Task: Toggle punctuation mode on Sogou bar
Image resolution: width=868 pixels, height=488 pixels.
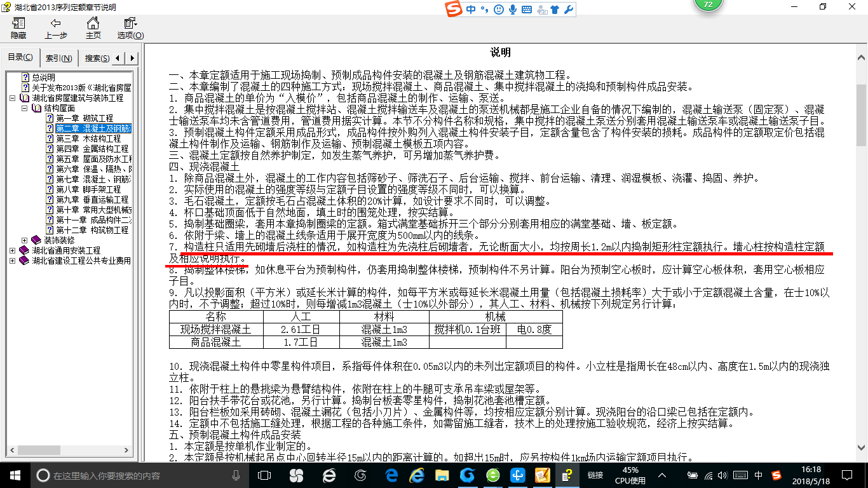Action: 484,10
